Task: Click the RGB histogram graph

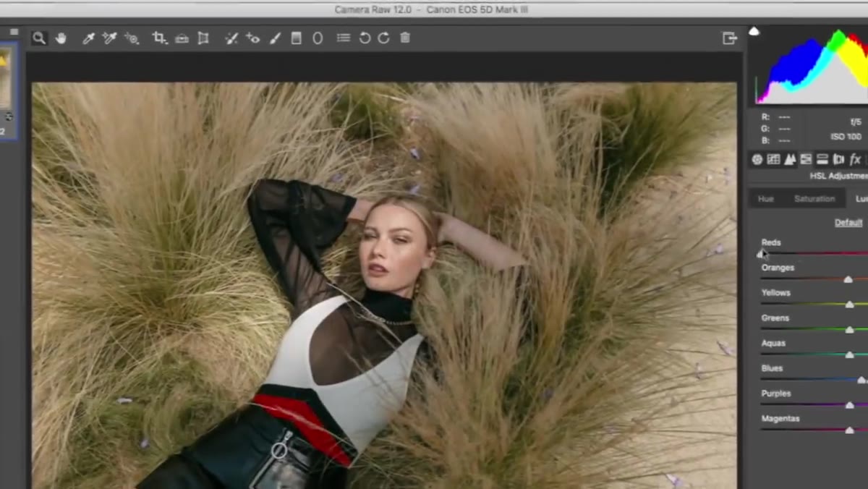Action: (x=811, y=67)
